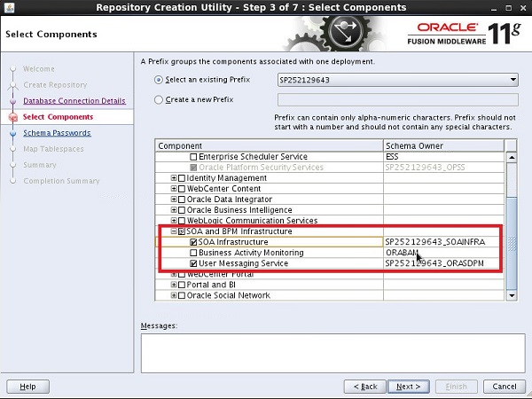Click the Schema Passwords step bullet
This screenshot has width=532, height=399.
pyautogui.click(x=13, y=133)
